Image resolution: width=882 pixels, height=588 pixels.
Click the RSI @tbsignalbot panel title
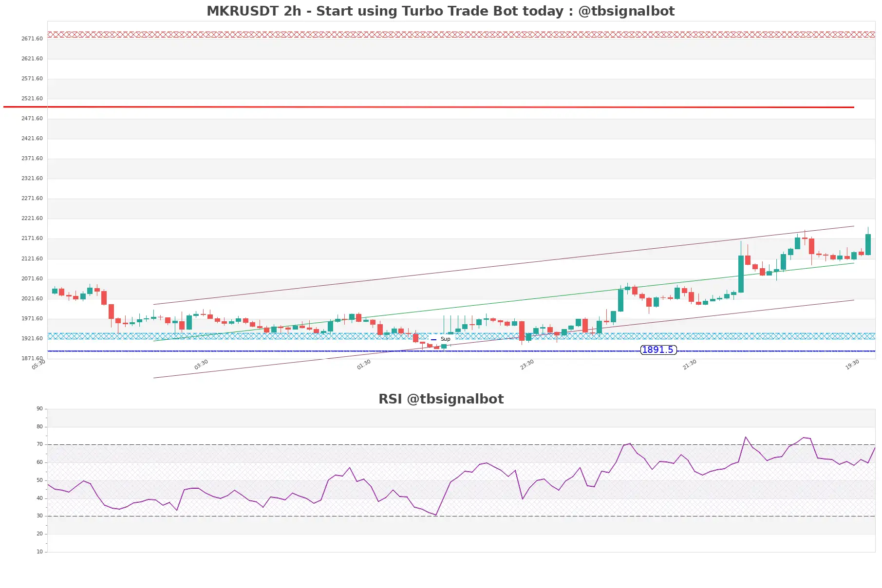coord(441,399)
